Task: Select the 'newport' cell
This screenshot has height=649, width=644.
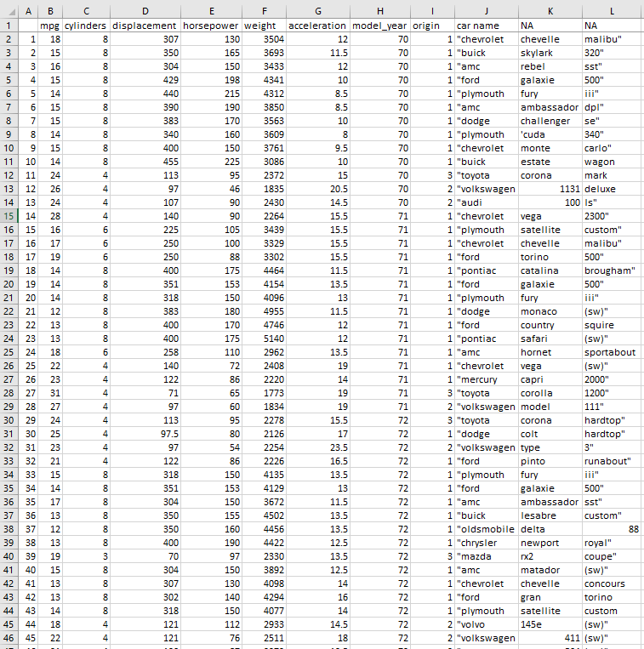Action: 550,543
